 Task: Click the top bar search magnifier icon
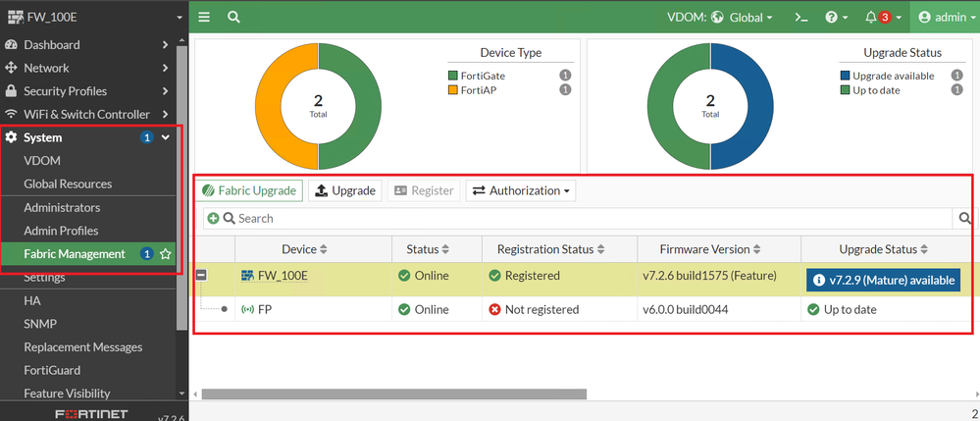click(x=233, y=17)
